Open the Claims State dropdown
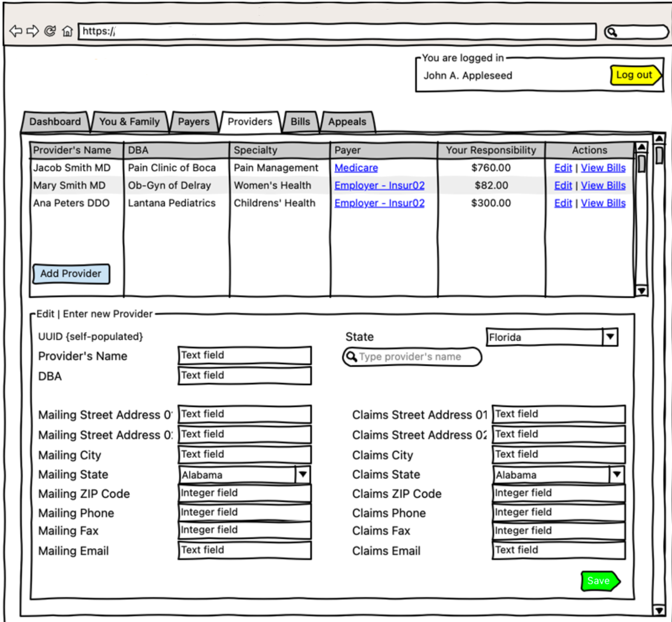 (x=617, y=475)
